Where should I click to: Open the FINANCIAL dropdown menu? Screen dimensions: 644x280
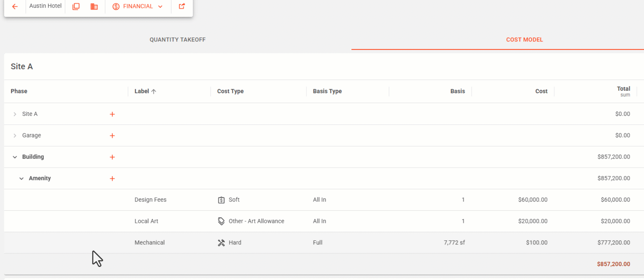138,6
